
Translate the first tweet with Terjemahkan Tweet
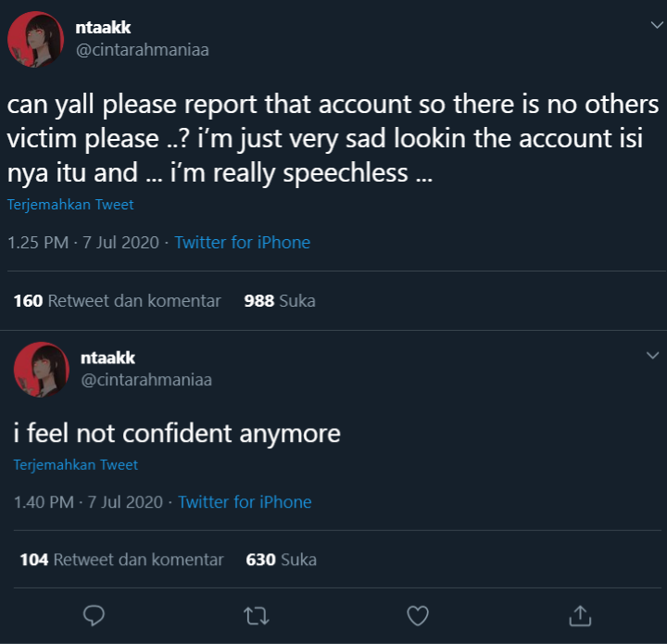pos(70,205)
